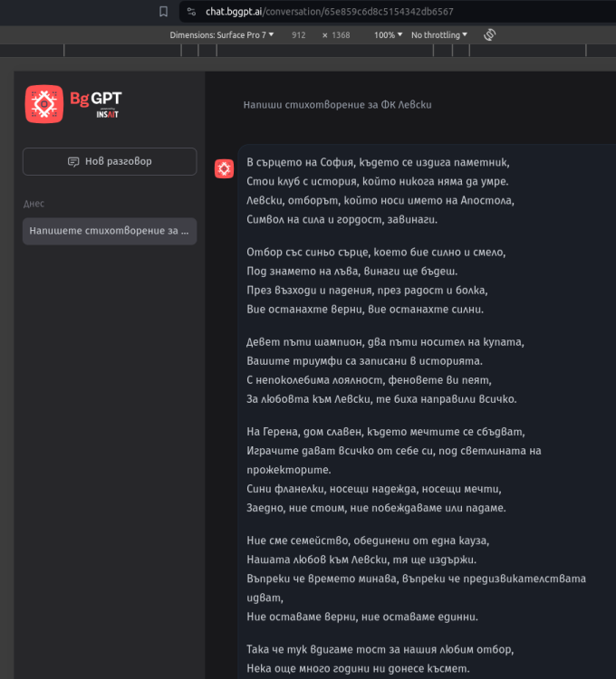Screen dimensions: 616x679
Task: Click the first poem stanza starting В сърцето
Action: 379,191
